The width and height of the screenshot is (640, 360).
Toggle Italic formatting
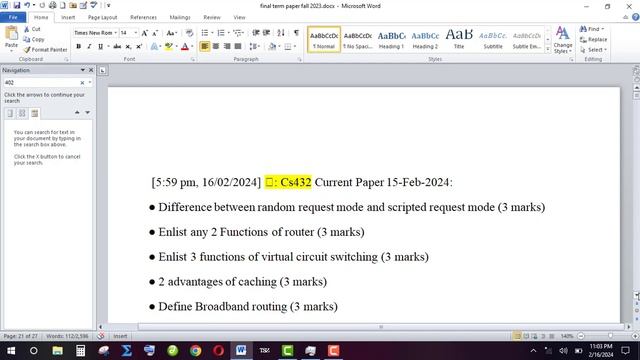point(89,47)
